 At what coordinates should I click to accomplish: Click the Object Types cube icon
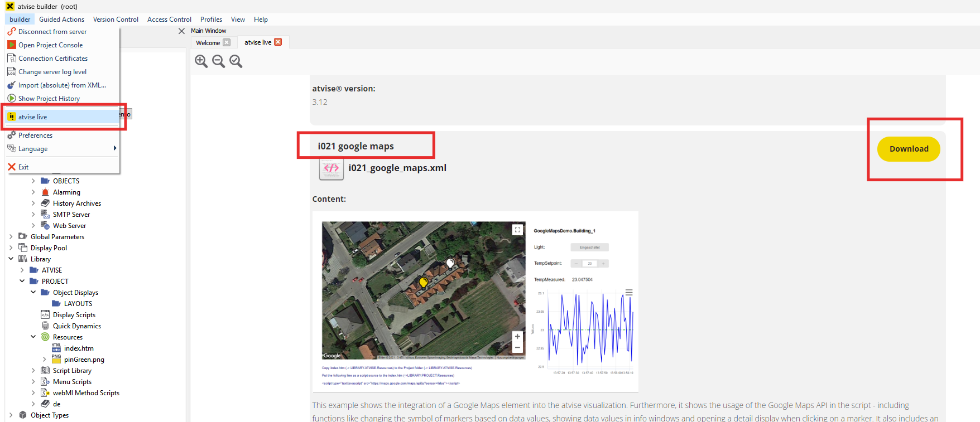[23, 415]
